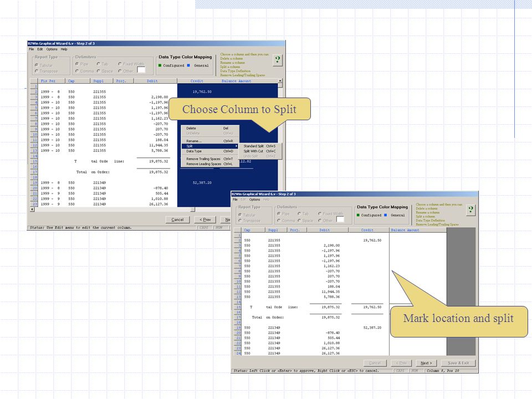Viewport: 532px width, 399px height.
Task: Choose Split With Cut in the submenu
Action: [x=259, y=151]
